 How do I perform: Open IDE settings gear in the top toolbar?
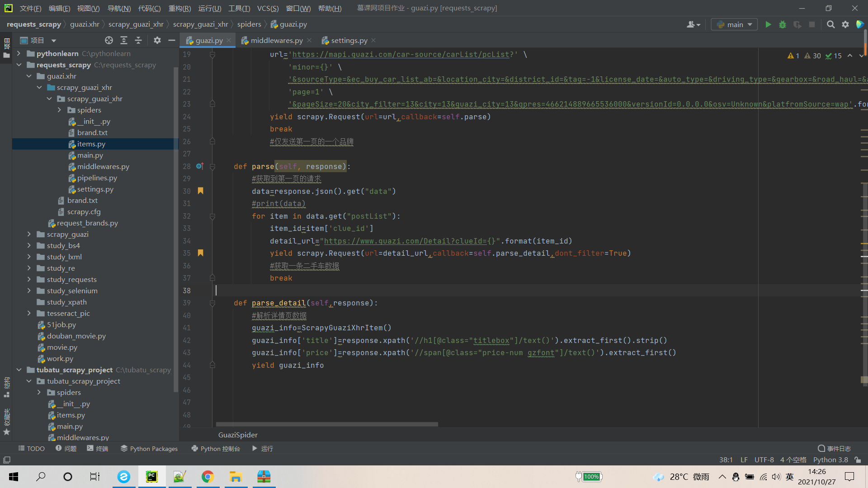point(845,24)
